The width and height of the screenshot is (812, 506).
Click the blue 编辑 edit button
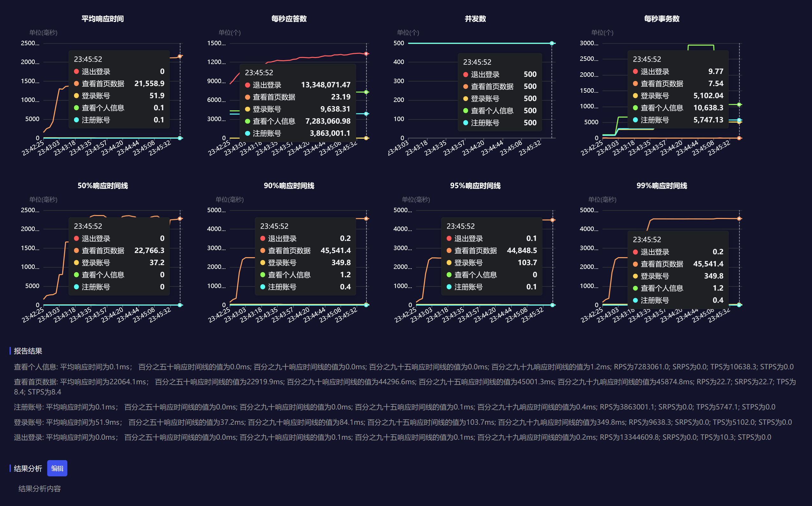(x=57, y=468)
